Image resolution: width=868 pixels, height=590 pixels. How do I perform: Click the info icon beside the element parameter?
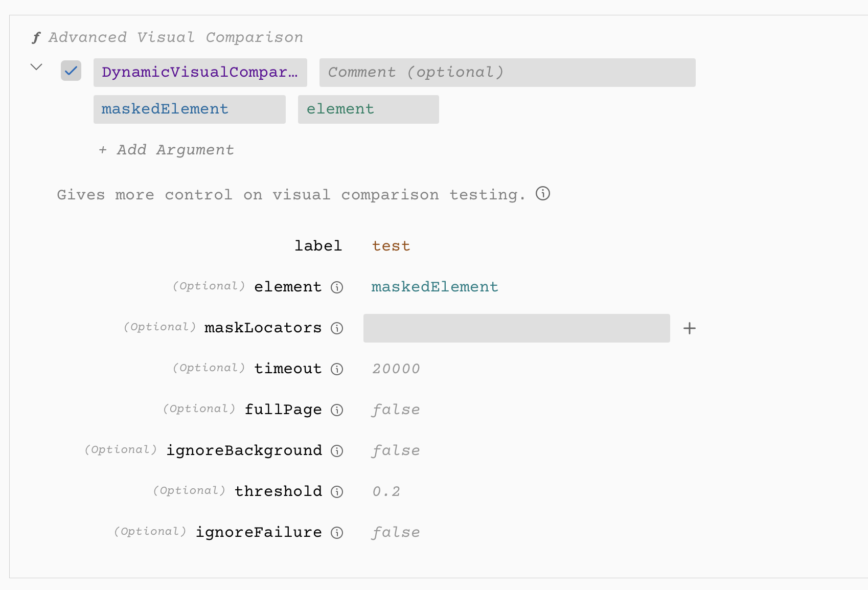337,287
